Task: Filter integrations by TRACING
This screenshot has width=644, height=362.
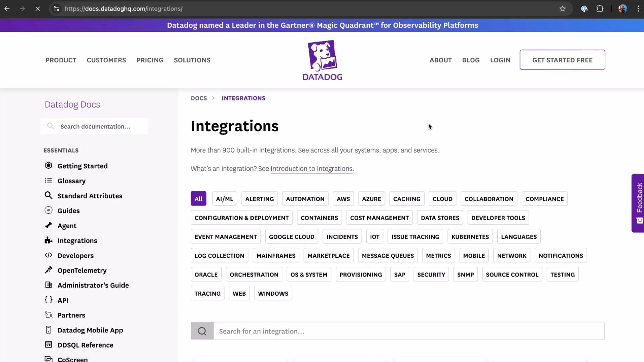Action: pyautogui.click(x=208, y=294)
